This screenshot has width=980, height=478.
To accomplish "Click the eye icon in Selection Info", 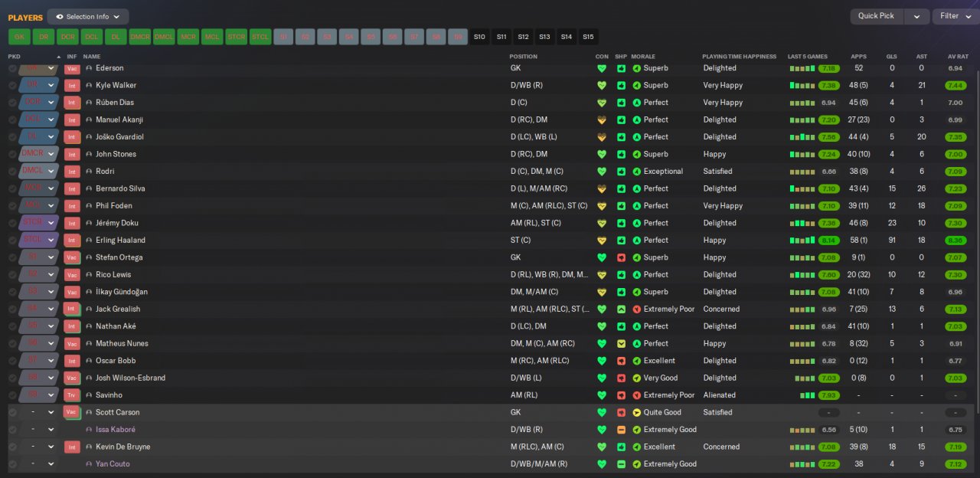I will [x=60, y=16].
